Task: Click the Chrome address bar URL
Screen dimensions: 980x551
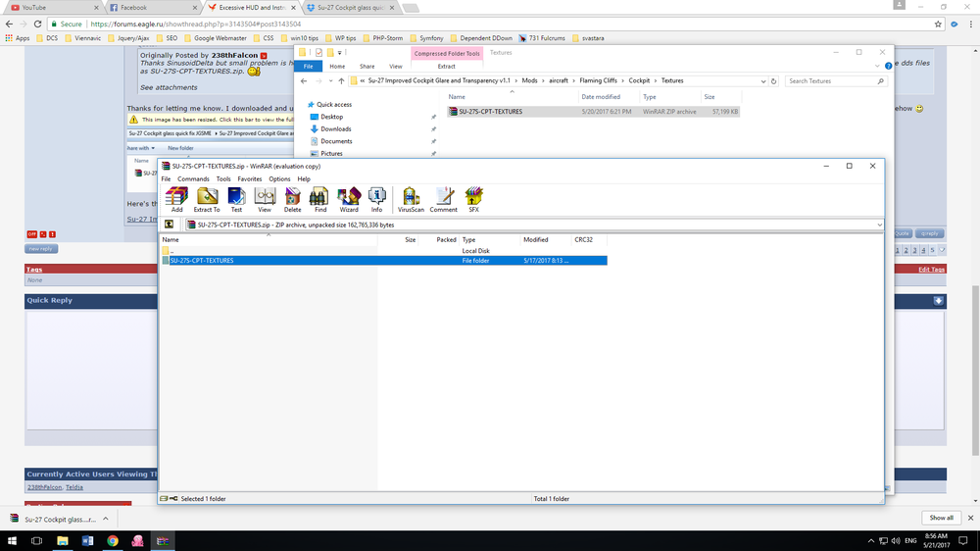Action: click(196, 24)
